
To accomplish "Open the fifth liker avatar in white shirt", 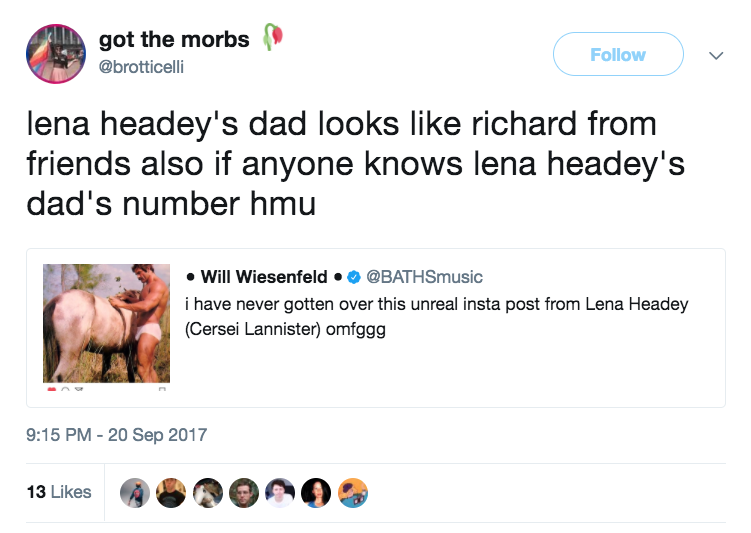I will [x=280, y=492].
